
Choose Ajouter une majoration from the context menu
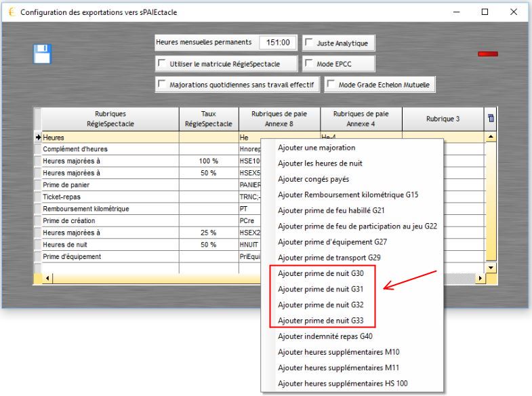[316, 148]
